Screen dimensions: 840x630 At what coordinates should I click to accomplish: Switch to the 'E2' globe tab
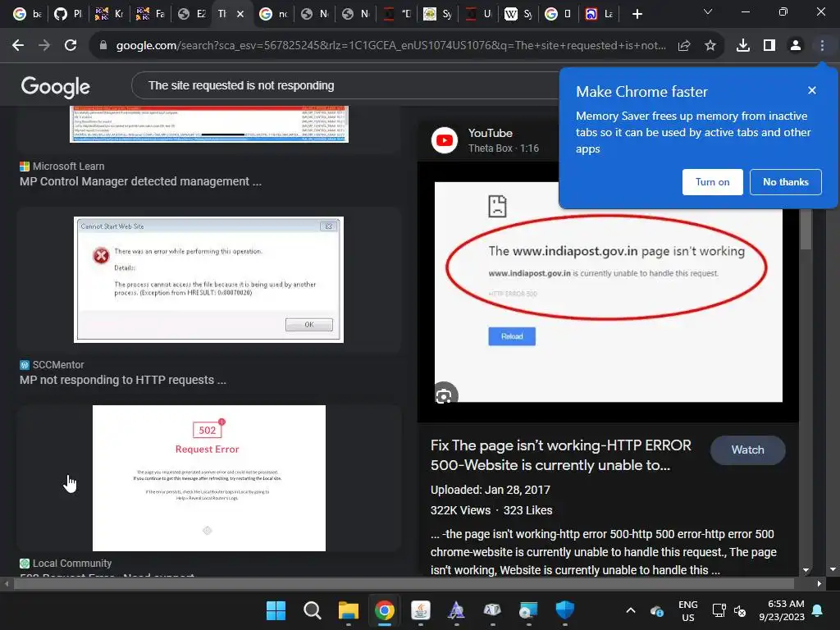coord(191,14)
